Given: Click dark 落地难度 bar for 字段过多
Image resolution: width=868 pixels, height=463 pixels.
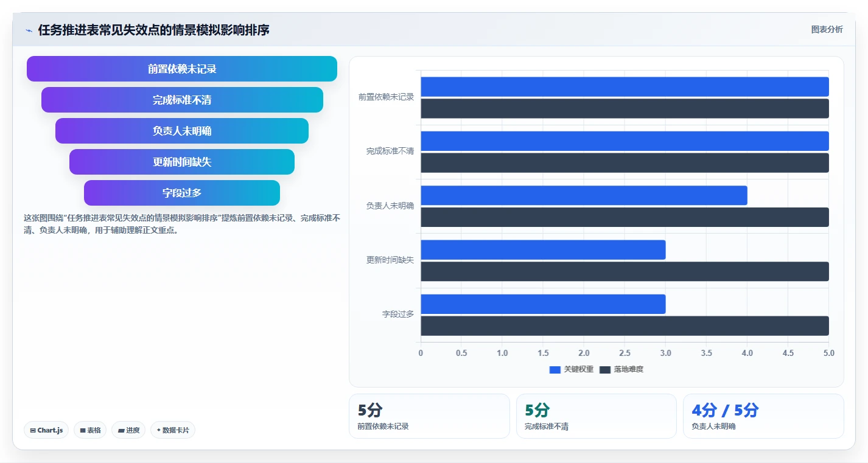Looking at the screenshot, I should tap(625, 325).
